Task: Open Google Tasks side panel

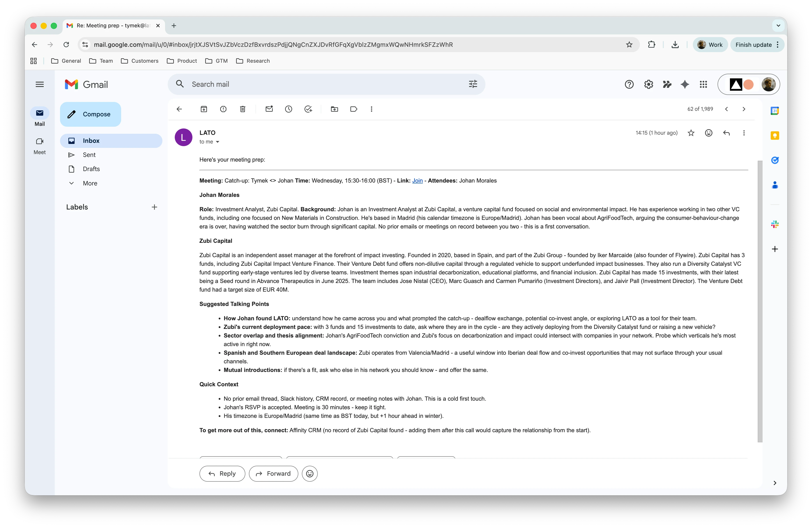Action: pyautogui.click(x=775, y=160)
